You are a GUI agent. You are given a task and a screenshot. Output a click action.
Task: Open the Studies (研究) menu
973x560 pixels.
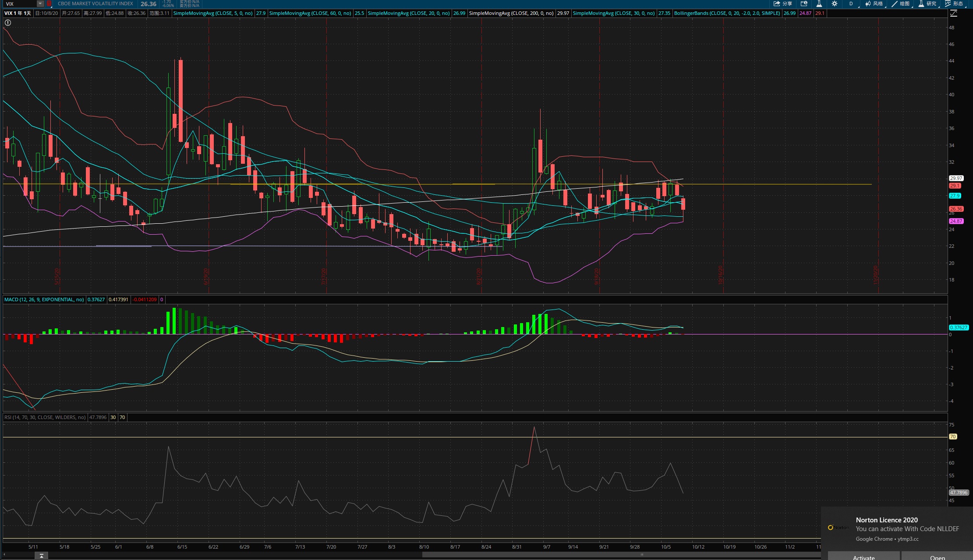(928, 4)
